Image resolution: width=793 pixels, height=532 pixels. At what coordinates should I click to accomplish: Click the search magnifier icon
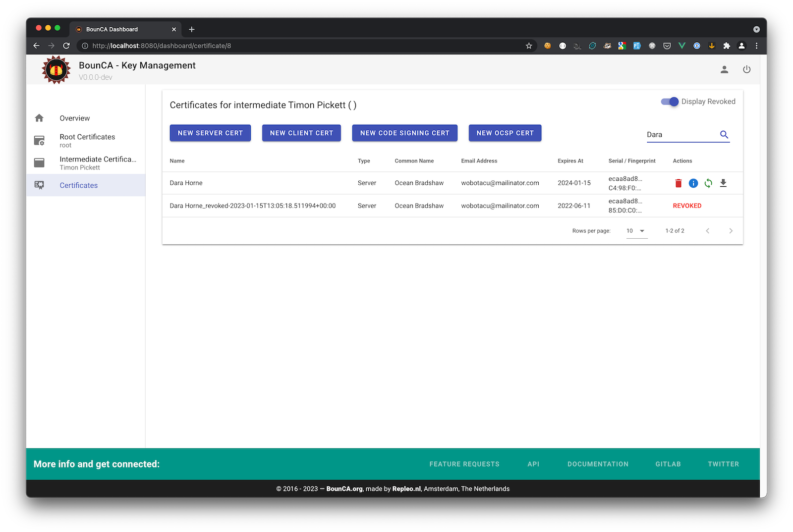coord(724,134)
